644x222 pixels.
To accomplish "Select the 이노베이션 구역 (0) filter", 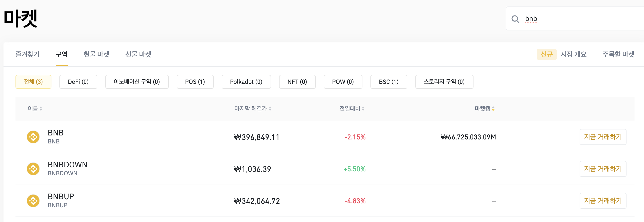I will coord(137,82).
